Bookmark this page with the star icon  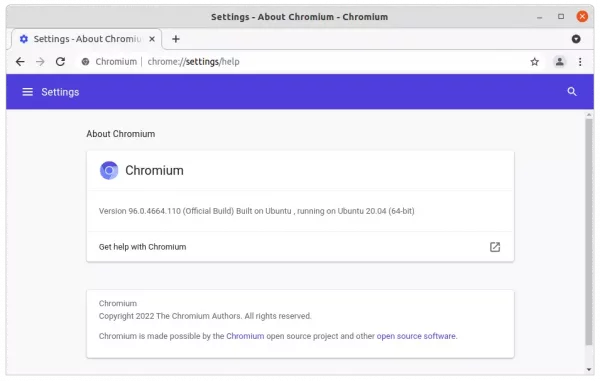point(535,62)
